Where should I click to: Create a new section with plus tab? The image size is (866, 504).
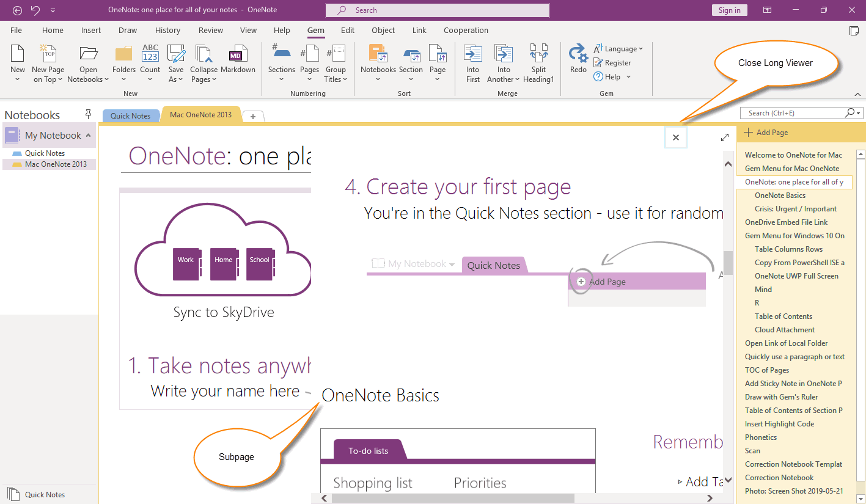coord(253,116)
